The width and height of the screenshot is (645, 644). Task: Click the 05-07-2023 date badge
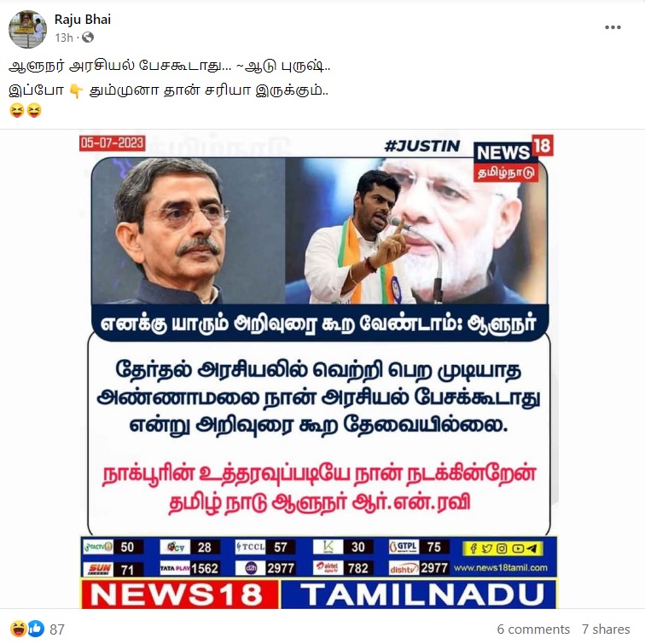[x=113, y=143]
